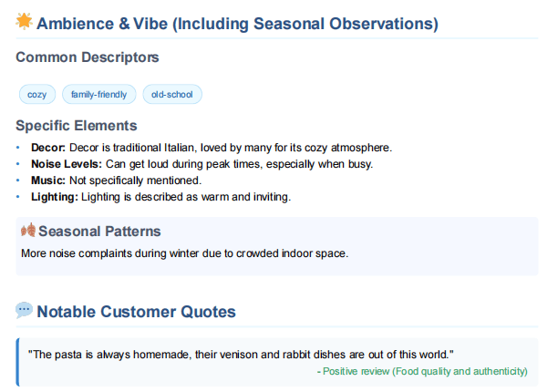Click the speech bubble icon by Notable Customer Quotes
The width and height of the screenshot is (558, 392).
click(x=25, y=310)
